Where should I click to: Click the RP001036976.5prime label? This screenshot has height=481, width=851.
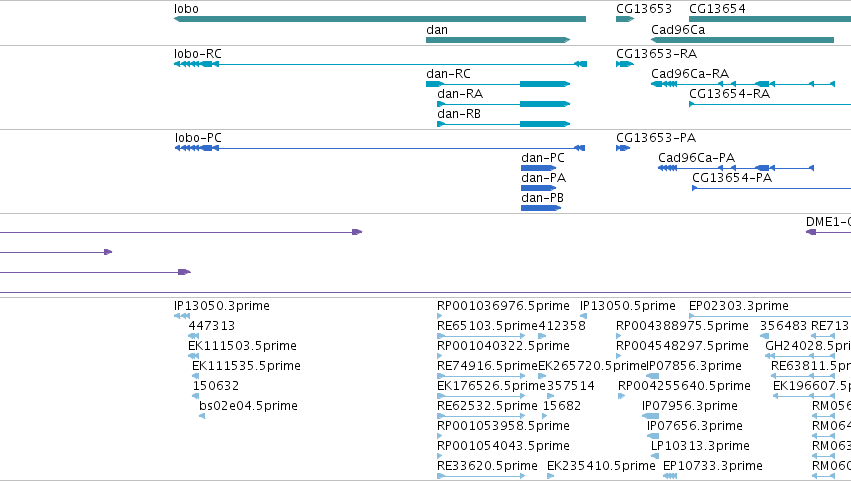503,306
